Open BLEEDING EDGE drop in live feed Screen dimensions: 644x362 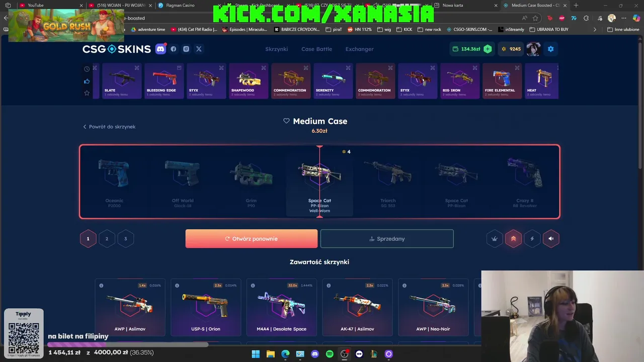tap(164, 81)
